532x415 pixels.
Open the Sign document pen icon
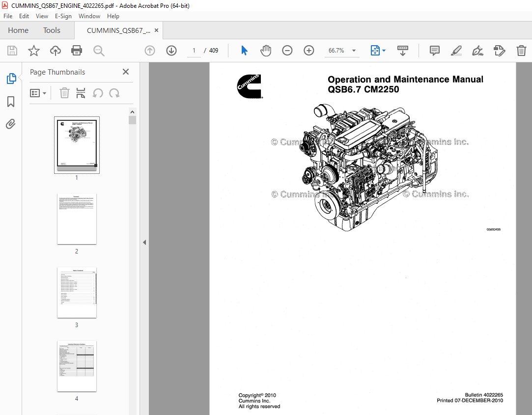[477, 51]
